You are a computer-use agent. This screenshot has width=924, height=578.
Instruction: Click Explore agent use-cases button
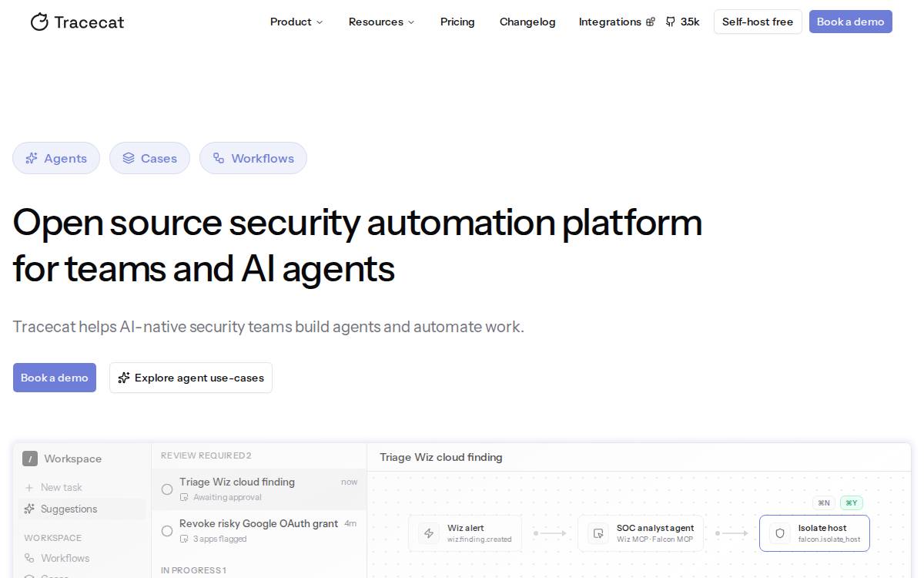tap(191, 378)
